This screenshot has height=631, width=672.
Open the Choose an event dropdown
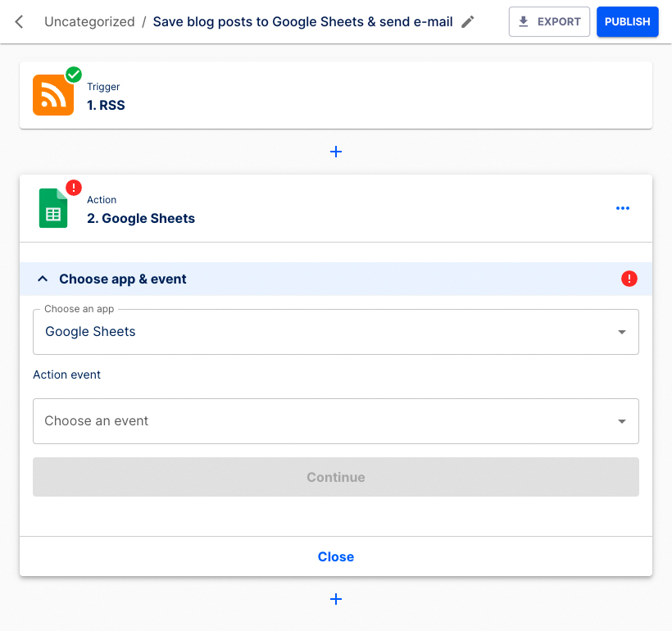[336, 421]
